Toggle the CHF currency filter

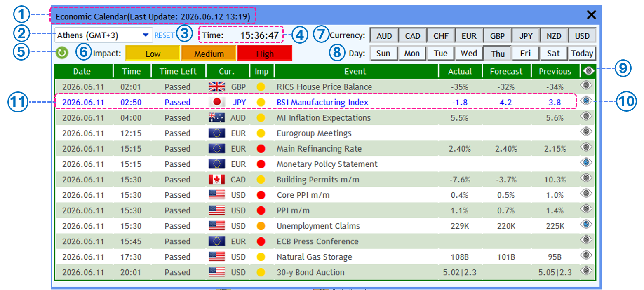pyautogui.click(x=441, y=36)
